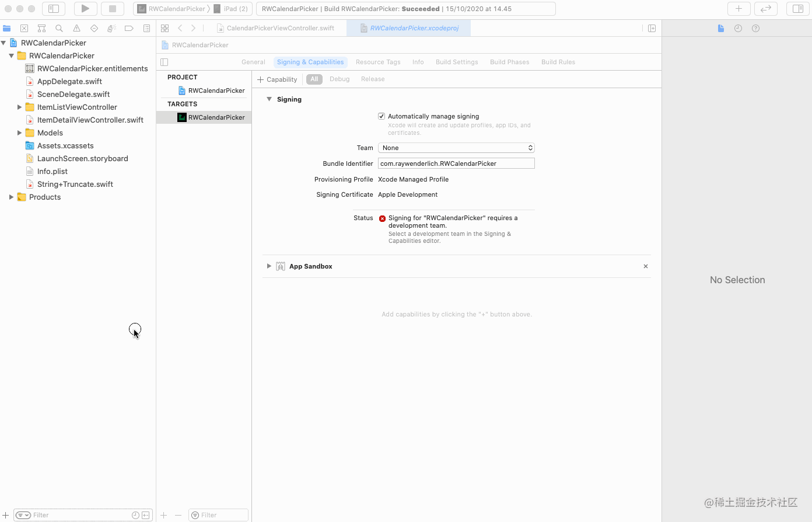Switch to CalendarPickerViewController.swift editor tab
This screenshot has width=812, height=522.
[275, 28]
